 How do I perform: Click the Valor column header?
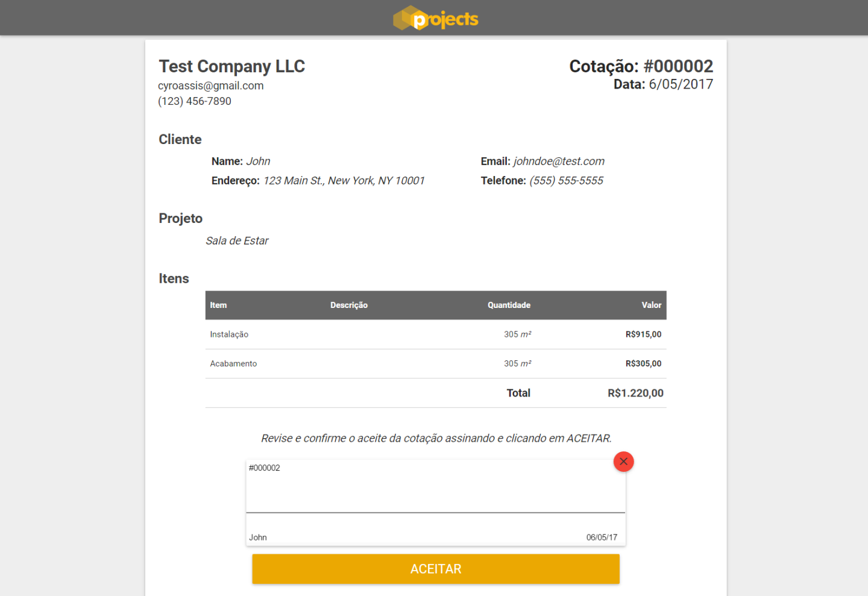tap(651, 305)
